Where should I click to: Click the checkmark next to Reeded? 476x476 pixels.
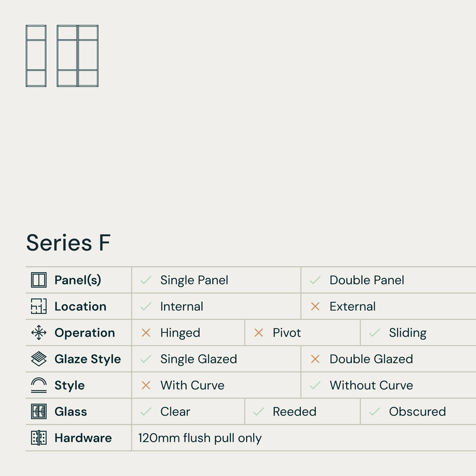258,412
